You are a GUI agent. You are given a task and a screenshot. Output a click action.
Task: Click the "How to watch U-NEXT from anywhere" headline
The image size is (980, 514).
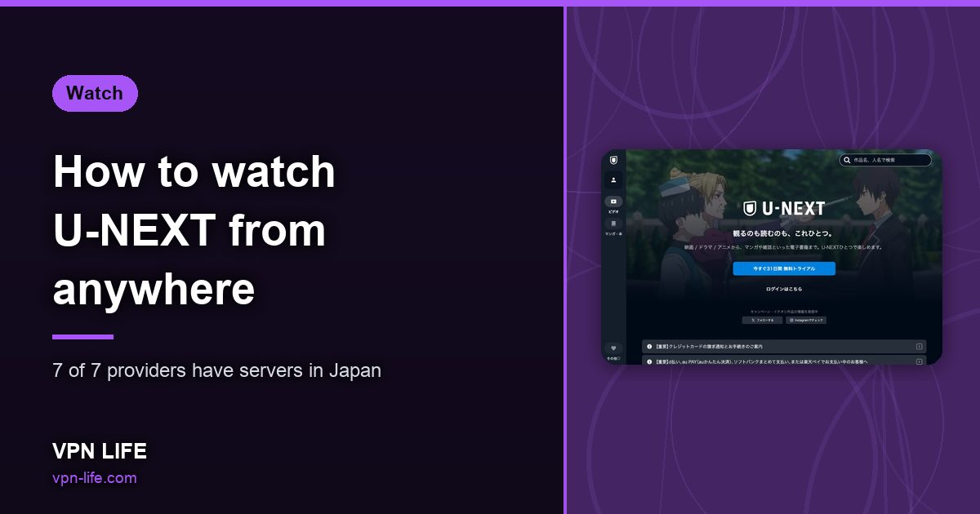(x=194, y=231)
